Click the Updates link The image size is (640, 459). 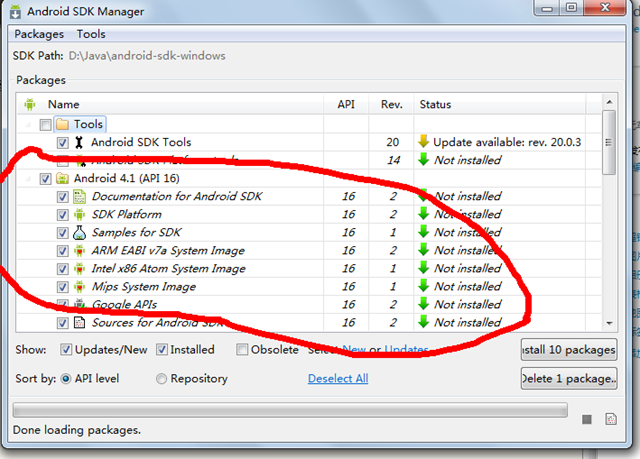pos(407,350)
